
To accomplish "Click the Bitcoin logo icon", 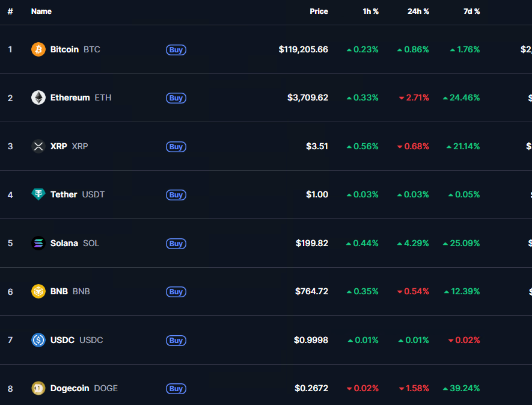I will [x=38, y=49].
